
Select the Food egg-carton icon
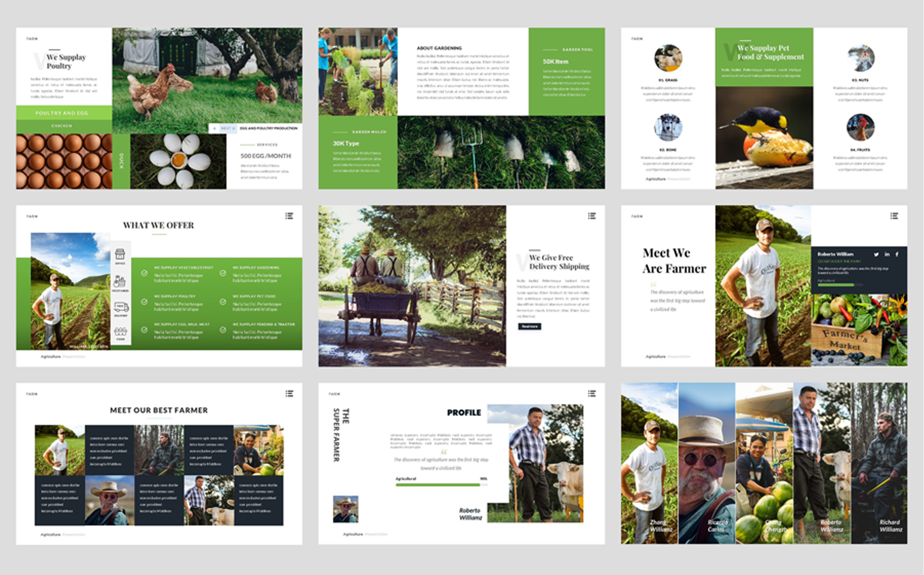[x=120, y=331]
